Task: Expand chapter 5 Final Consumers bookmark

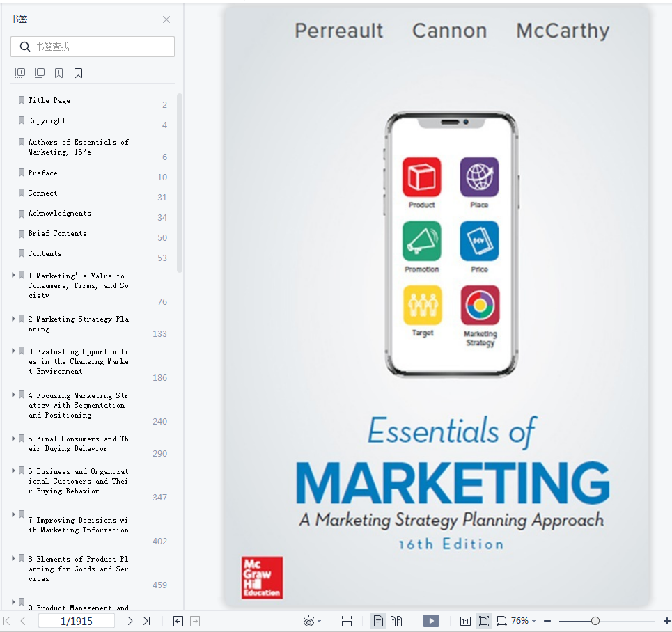Action: 13,439
